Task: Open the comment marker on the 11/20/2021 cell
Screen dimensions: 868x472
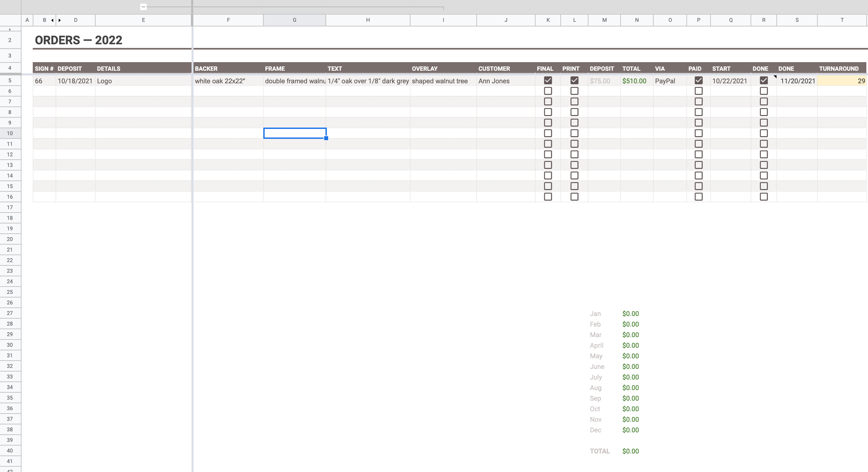Action: [x=775, y=77]
